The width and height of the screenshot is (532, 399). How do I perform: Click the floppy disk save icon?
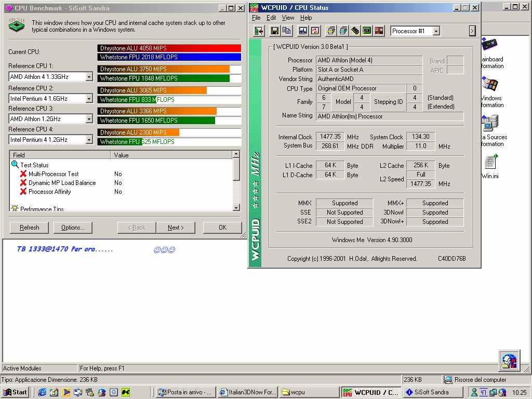pyautogui.click(x=274, y=31)
